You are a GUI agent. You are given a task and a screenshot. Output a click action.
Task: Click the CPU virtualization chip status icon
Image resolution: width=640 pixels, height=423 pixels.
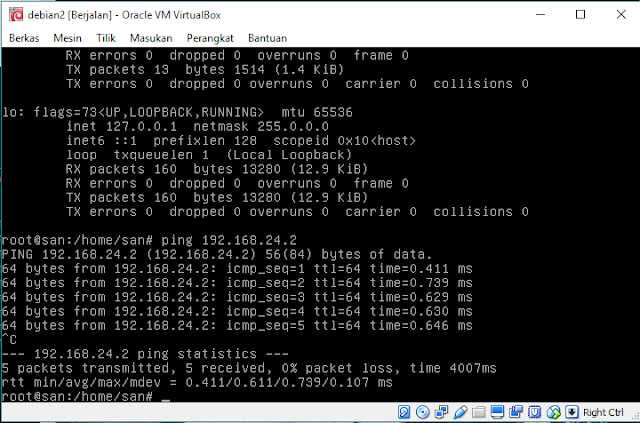[x=535, y=412]
